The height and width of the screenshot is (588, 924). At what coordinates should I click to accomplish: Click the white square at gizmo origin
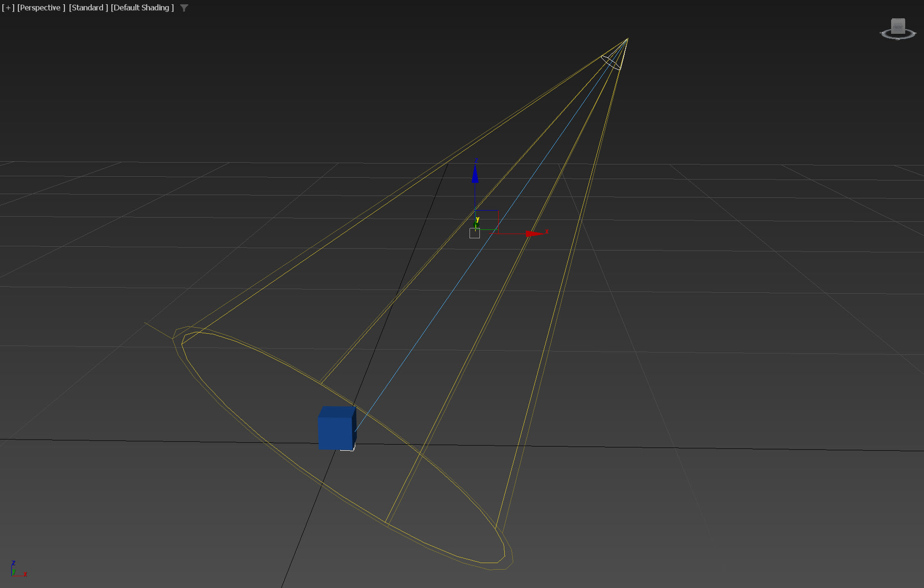475,233
